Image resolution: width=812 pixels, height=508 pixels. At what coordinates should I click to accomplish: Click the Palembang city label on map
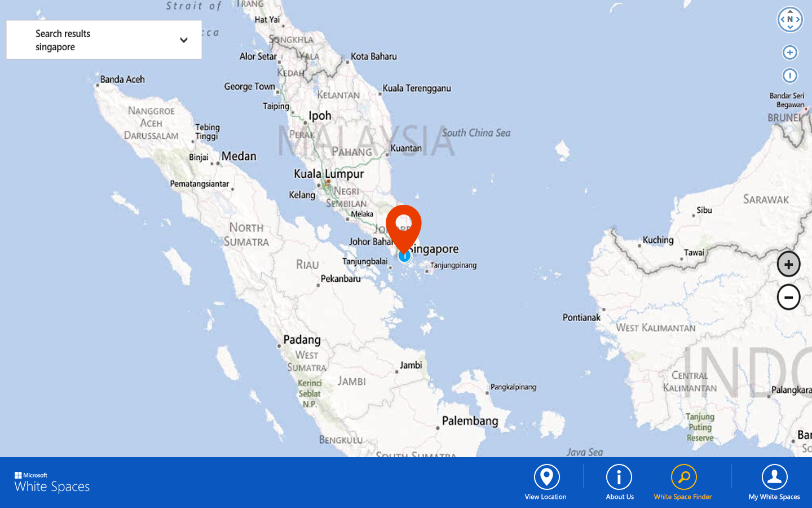pyautogui.click(x=470, y=421)
